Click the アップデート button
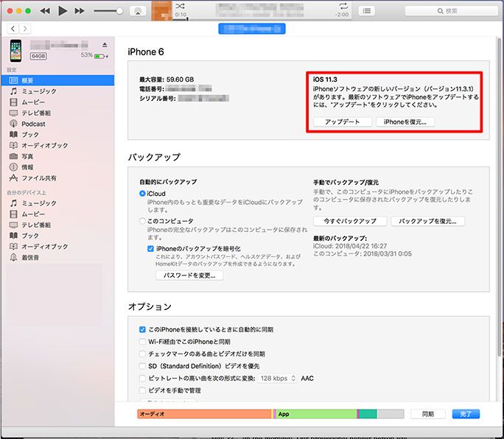Screen dimensions: 504x439 pyautogui.click(x=343, y=122)
